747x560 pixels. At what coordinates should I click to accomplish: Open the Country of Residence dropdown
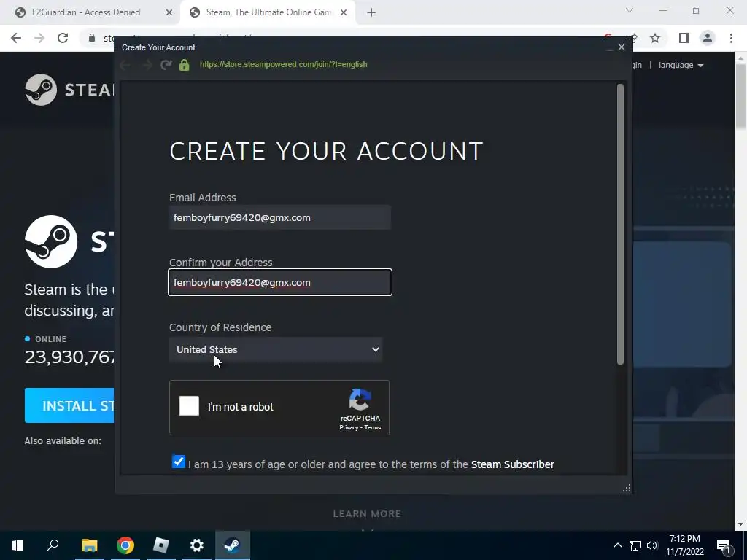[x=276, y=349]
